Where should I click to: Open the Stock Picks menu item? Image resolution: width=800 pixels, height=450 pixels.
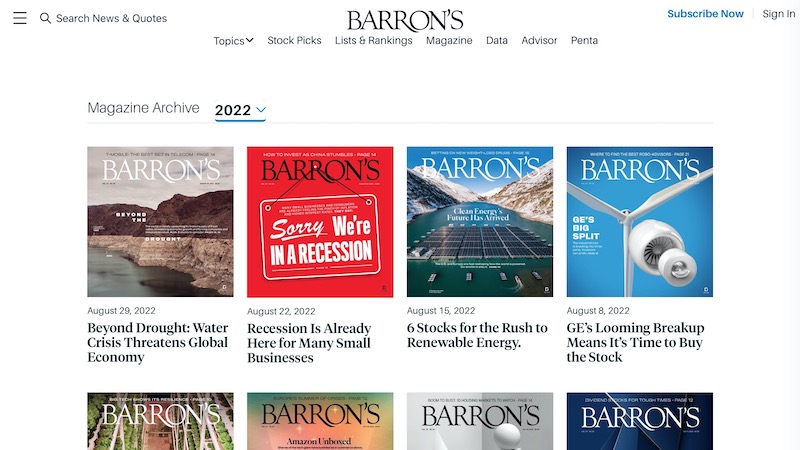294,40
